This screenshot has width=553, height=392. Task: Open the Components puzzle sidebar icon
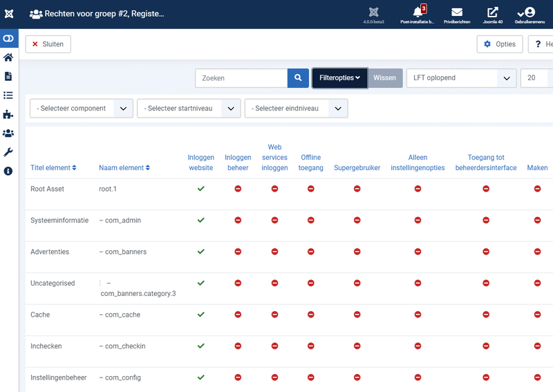tap(8, 114)
